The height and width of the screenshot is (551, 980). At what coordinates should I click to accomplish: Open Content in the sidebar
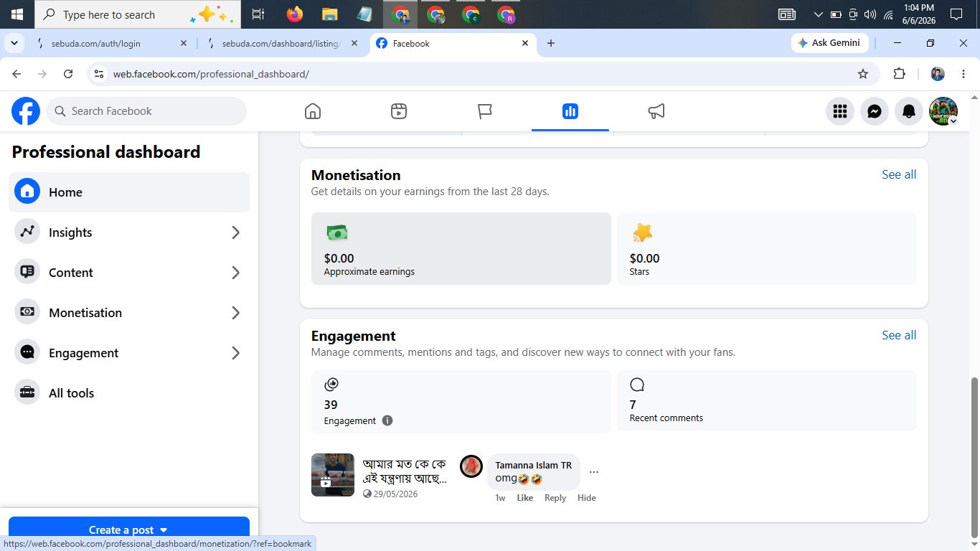[129, 273]
